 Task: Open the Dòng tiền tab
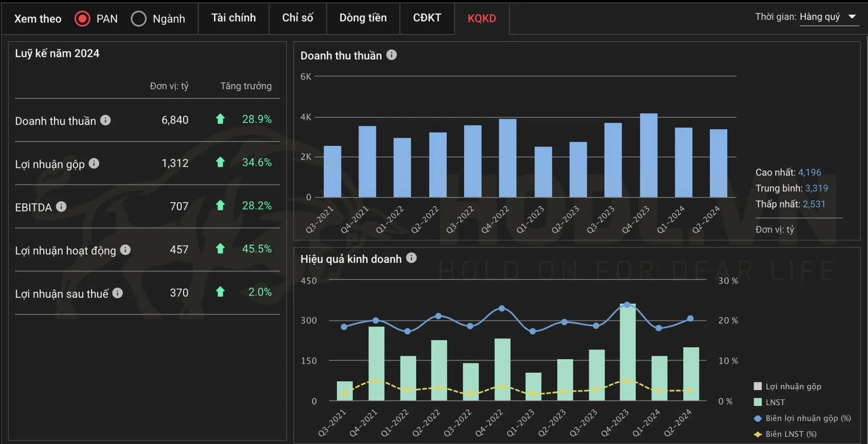point(363,18)
